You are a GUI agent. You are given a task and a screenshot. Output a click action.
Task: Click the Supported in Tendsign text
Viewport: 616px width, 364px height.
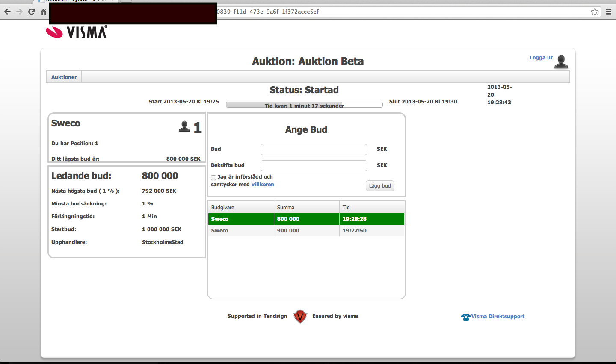(258, 316)
